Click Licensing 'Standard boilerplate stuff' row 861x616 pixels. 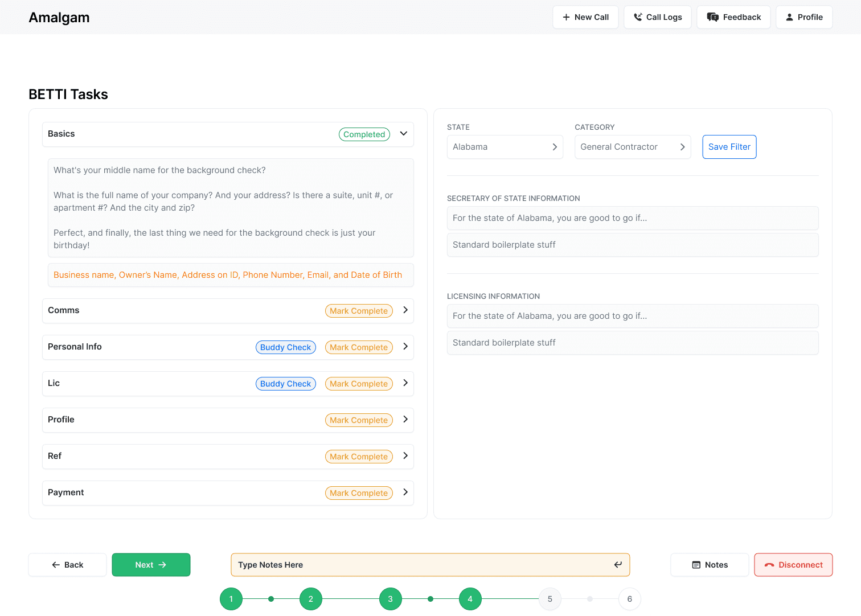click(x=633, y=343)
